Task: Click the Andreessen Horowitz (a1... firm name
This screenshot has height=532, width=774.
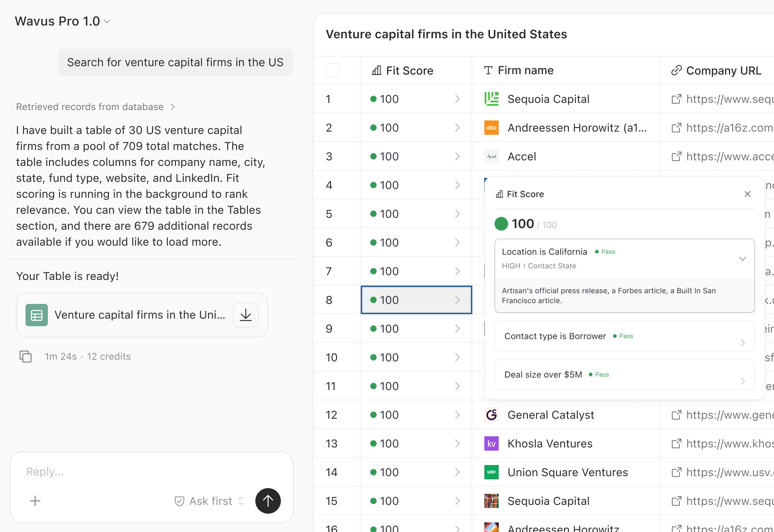Action: point(577,128)
